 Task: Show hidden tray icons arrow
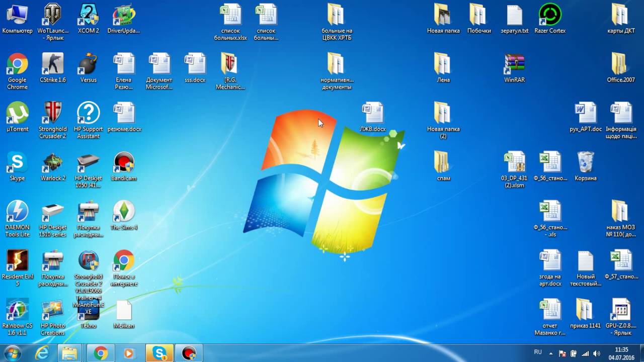click(x=551, y=353)
